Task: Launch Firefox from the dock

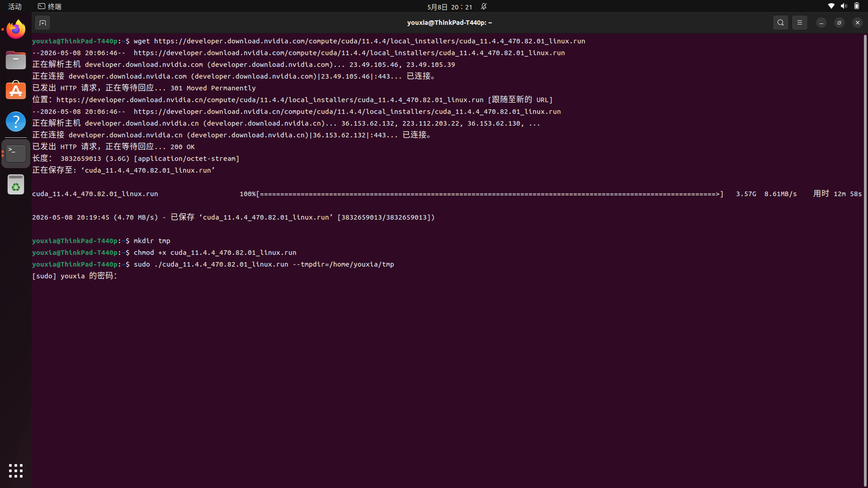Action: coord(16,29)
